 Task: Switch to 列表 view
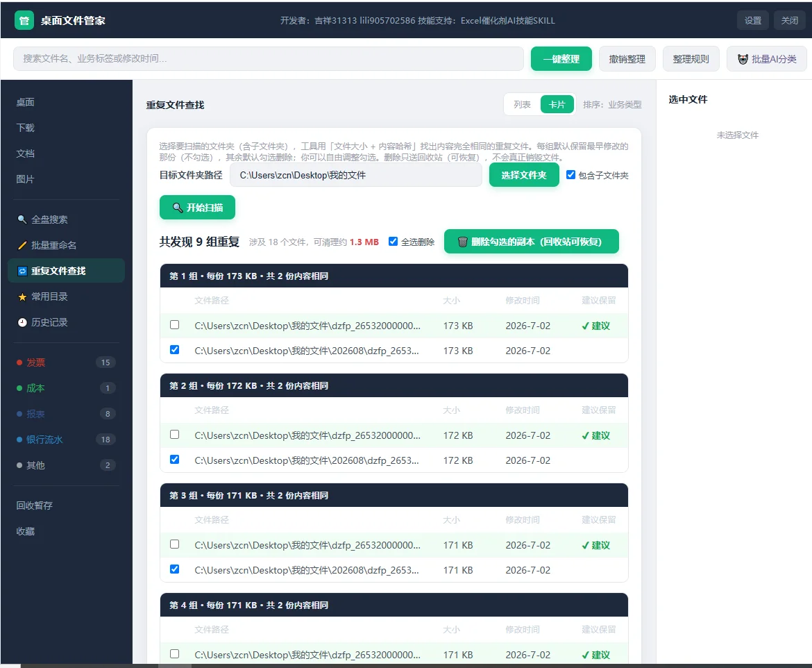click(522, 105)
